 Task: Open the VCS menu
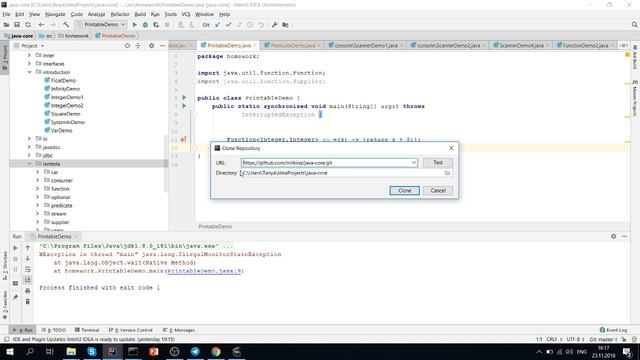tap(186, 14)
